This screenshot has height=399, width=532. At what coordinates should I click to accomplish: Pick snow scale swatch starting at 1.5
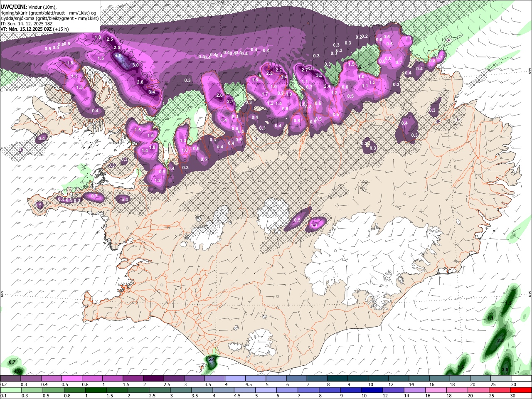[x=133, y=378]
